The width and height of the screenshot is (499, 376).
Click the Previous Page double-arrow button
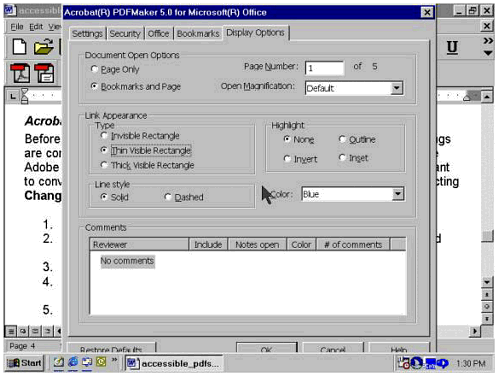[x=487, y=295]
